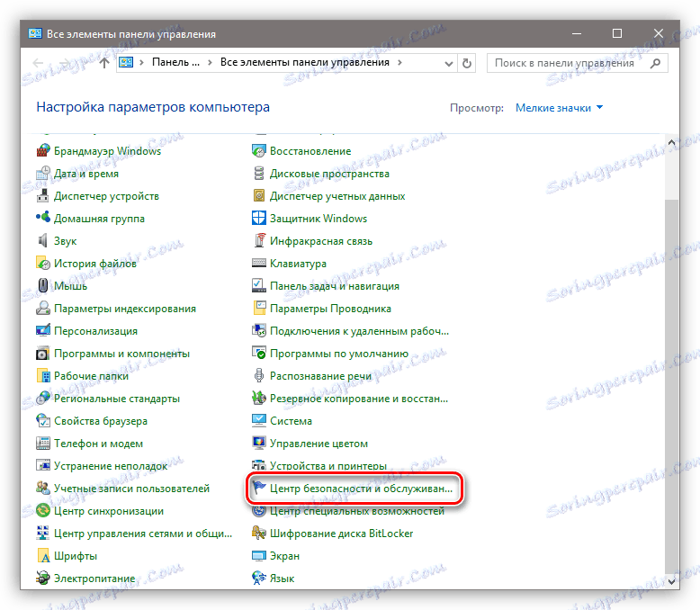The height and width of the screenshot is (610, 700).
Task: Open Устройства и принтеры link
Action: [328, 466]
